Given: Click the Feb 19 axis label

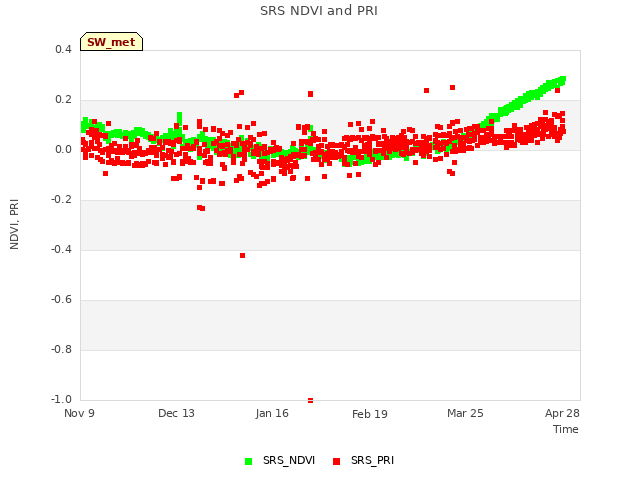Looking at the screenshot, I should tap(369, 414).
